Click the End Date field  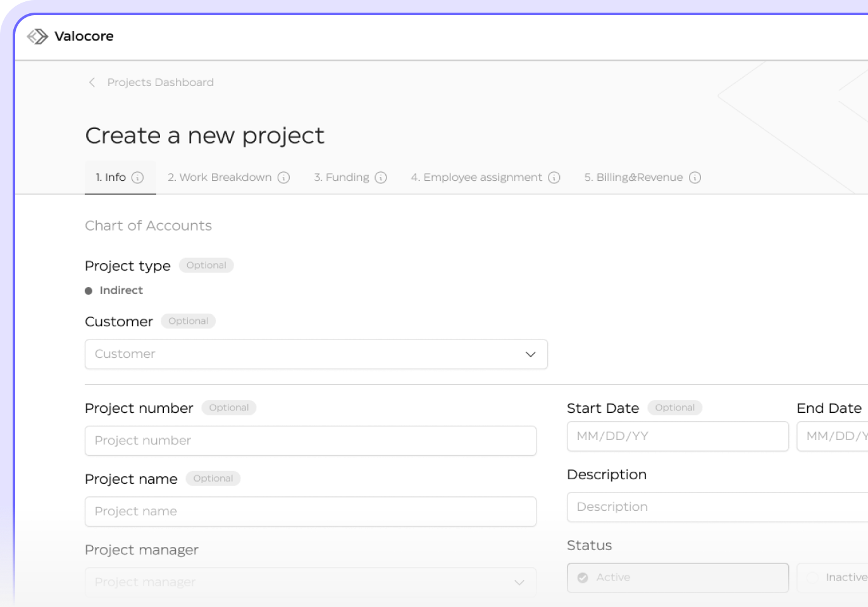[832, 436]
